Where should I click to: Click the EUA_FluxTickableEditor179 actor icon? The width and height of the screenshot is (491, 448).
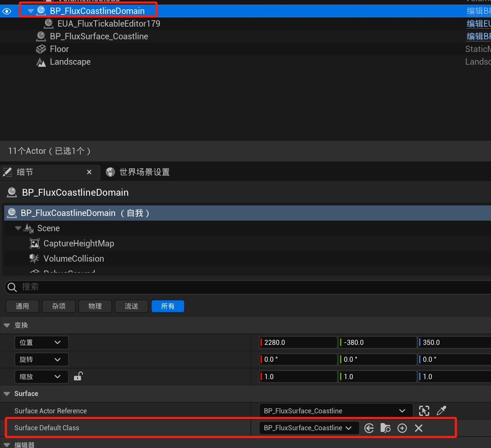pyautogui.click(x=49, y=24)
